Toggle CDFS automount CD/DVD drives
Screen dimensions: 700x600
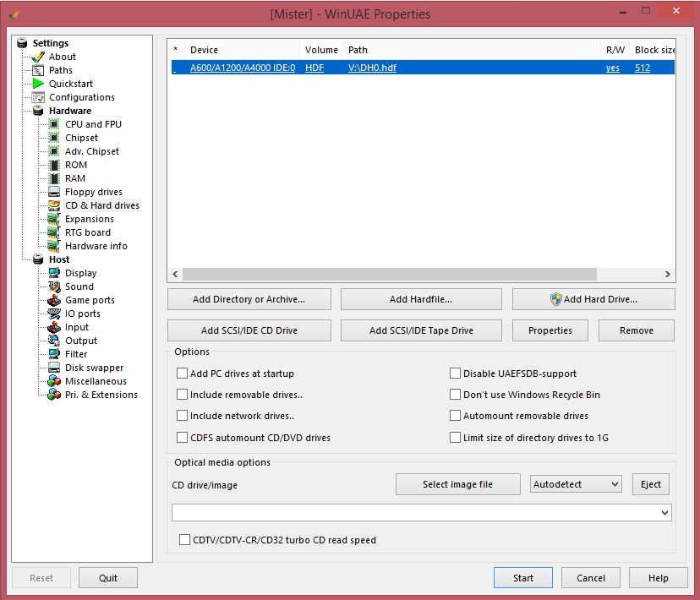182,437
